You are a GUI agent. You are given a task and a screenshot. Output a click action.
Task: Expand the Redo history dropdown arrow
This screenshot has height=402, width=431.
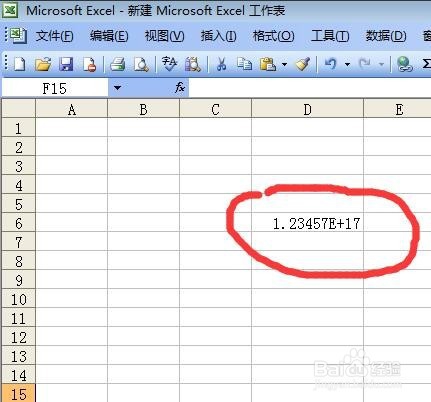(381, 64)
